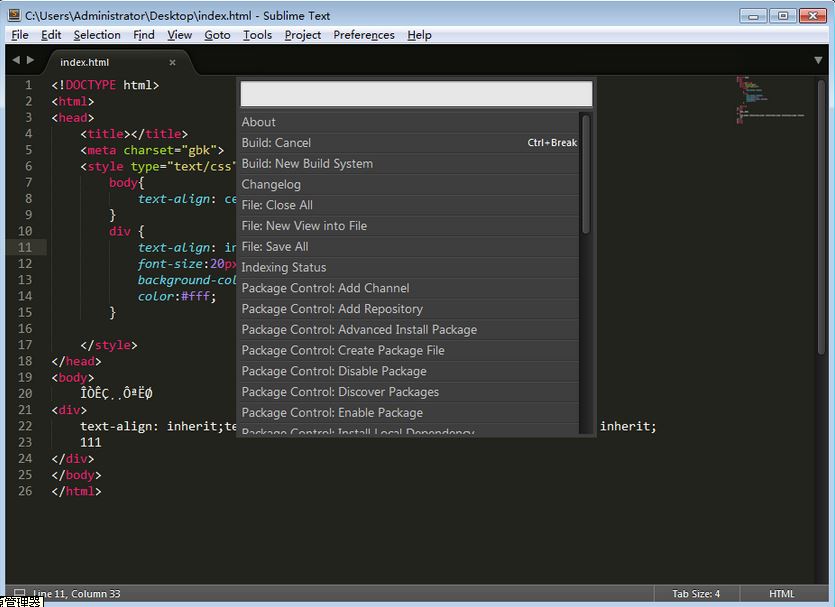
Task: Open the File menu
Action: tap(20, 35)
